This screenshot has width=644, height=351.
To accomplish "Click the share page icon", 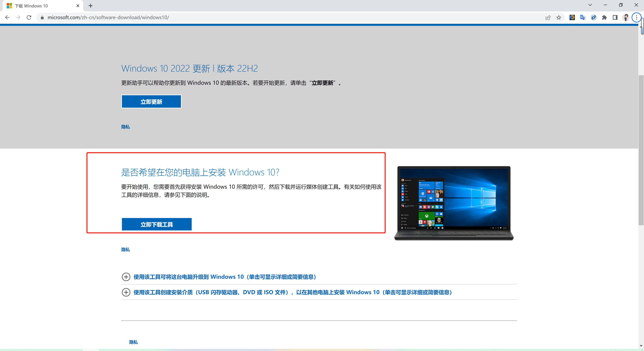I will (548, 17).
